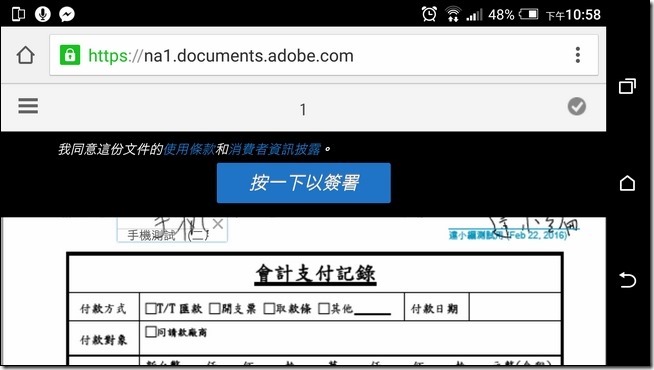The height and width of the screenshot is (370, 654).
Task: Click the 會計支付記錄 document title
Action: 315,274
